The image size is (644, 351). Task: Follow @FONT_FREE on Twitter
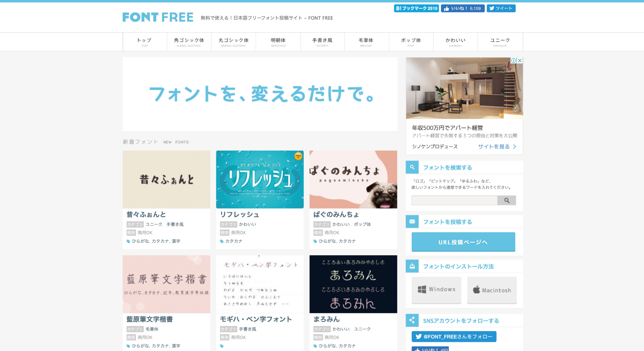coord(454,337)
